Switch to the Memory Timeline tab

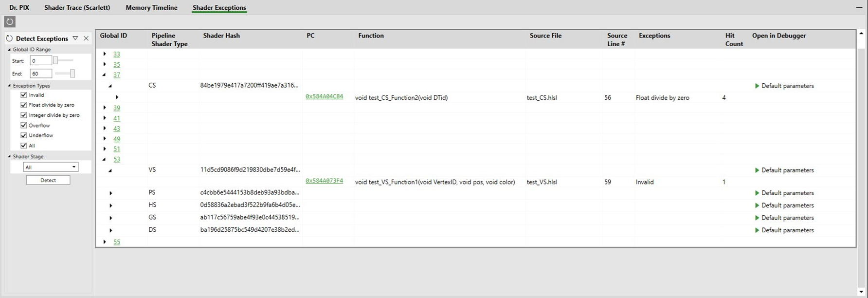point(151,7)
